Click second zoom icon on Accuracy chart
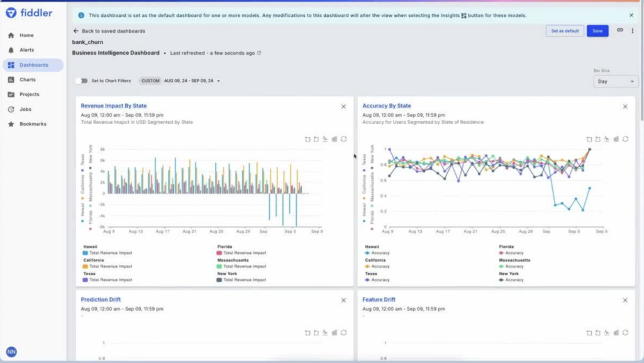Viewport: 644px width, 363px height. coord(598,139)
